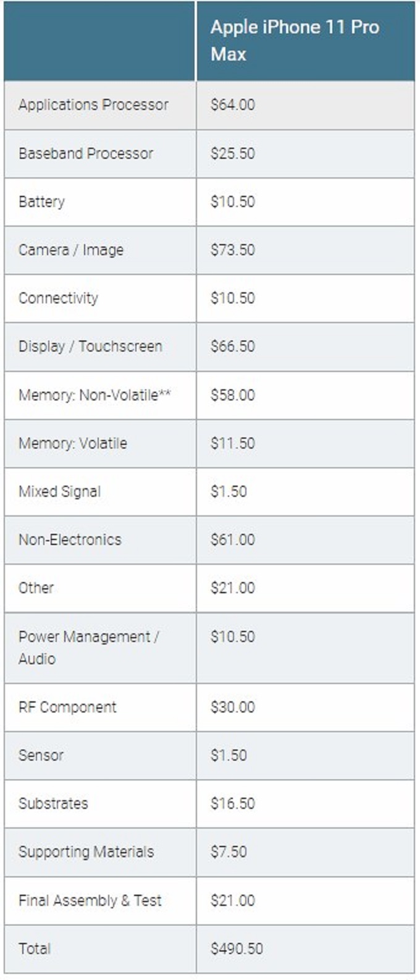Click the $64.00 Applications Processor cost
The image size is (420, 980).
232,104
